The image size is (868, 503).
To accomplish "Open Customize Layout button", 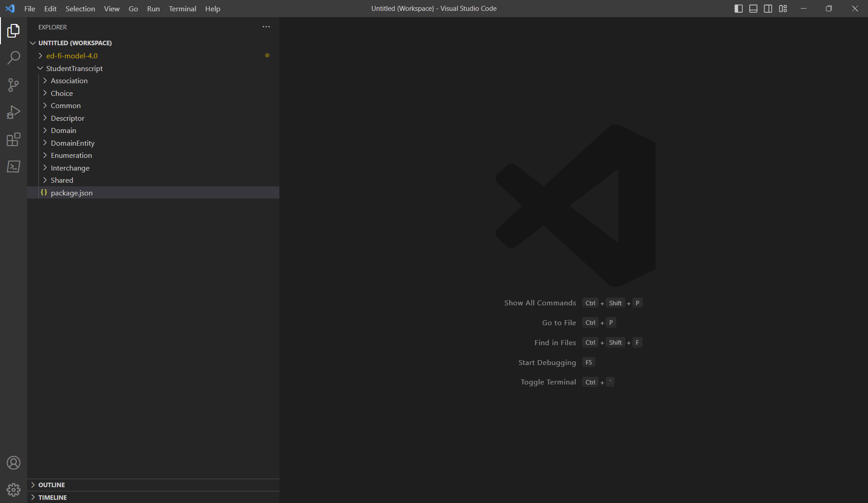I will [783, 9].
